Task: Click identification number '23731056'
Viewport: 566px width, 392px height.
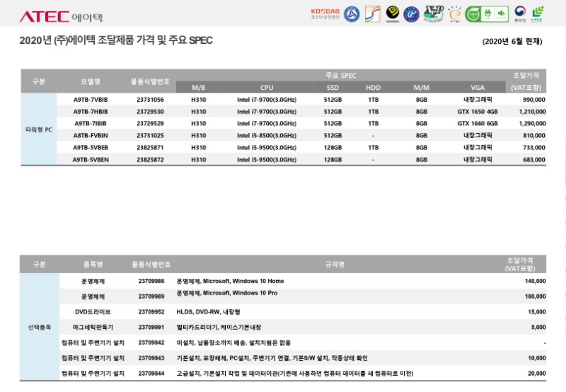Action: pyautogui.click(x=150, y=100)
